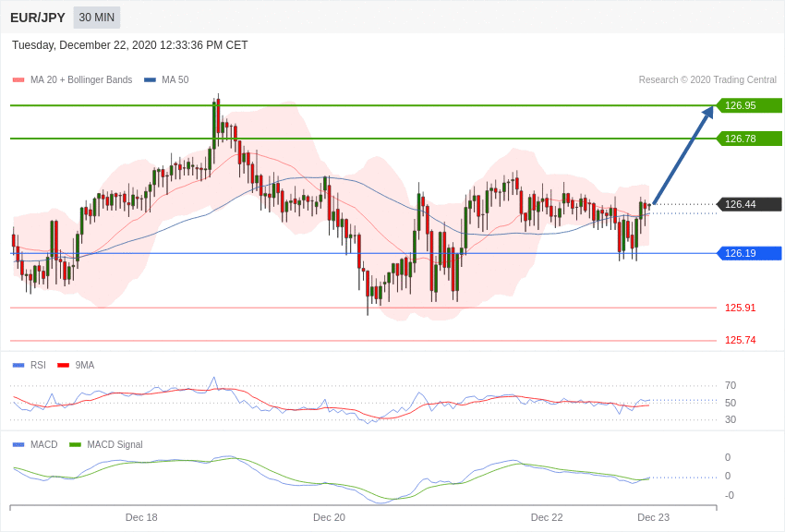Viewport: 785px width, 532px height.
Task: Click the 126.78 resistance price tag
Action: 748,139
